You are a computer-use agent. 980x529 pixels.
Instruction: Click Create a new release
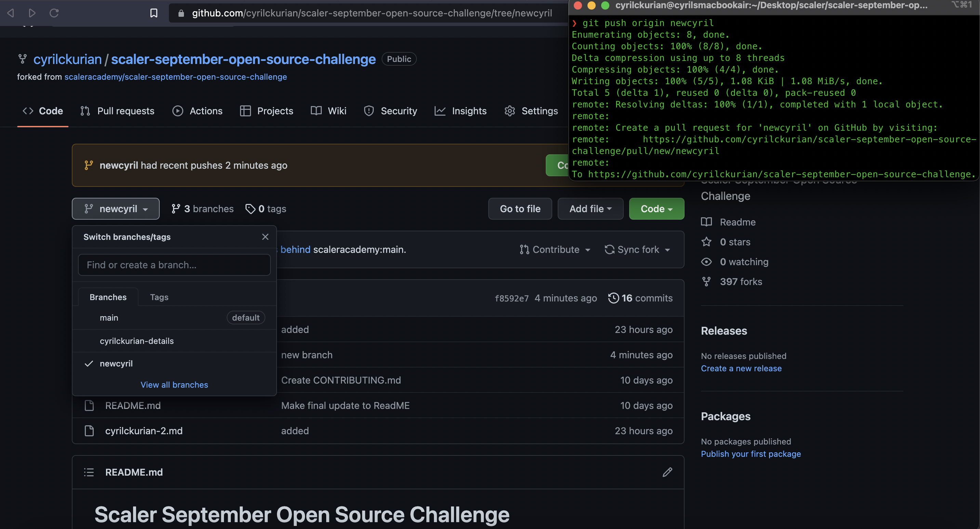click(741, 368)
